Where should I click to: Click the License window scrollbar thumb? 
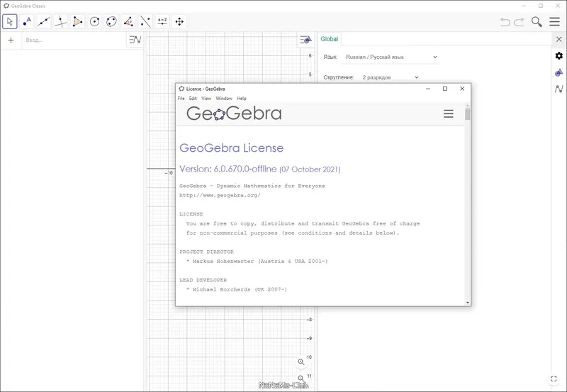tap(468, 113)
